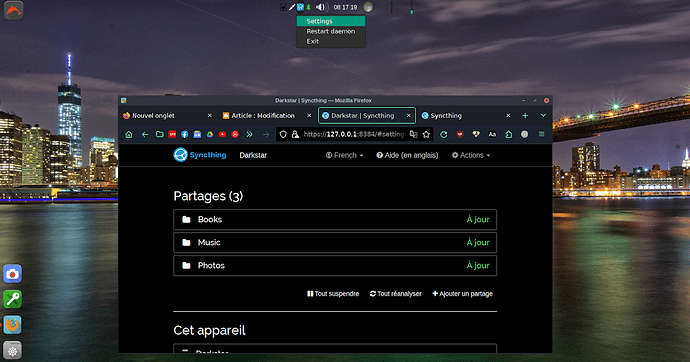690x362 pixels.
Task: Expand the Photos folder row
Action: pos(335,266)
